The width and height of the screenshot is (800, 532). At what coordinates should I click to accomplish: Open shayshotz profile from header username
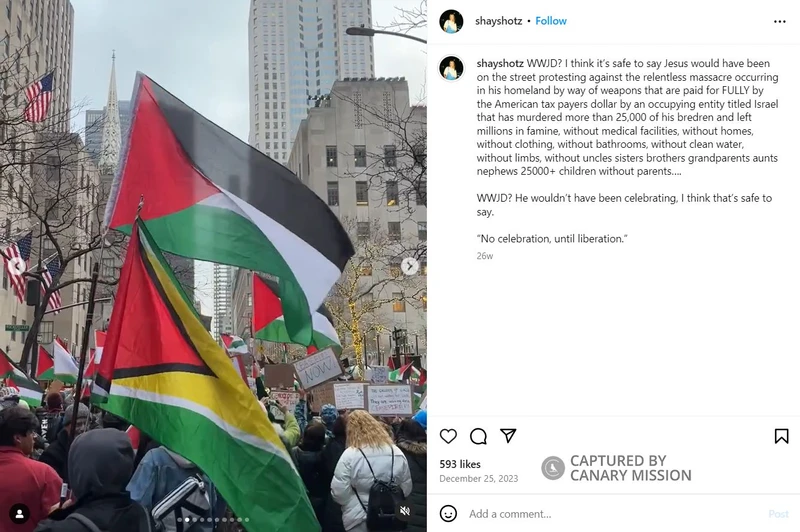[498, 21]
